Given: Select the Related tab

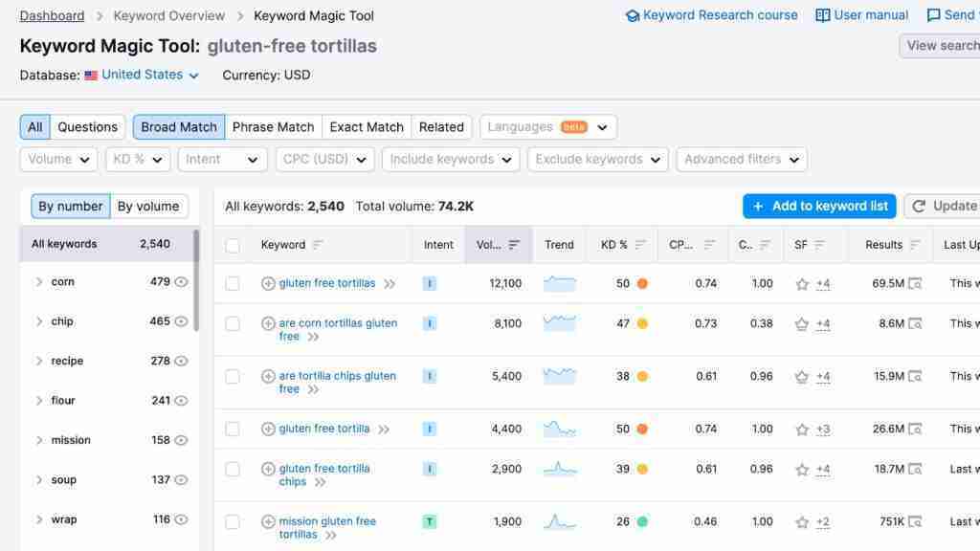Looking at the screenshot, I should 441,127.
